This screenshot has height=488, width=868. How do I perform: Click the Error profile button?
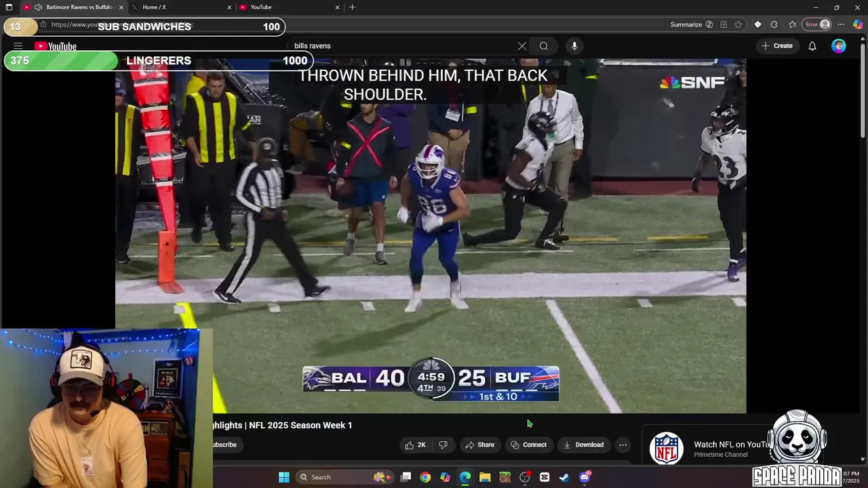[817, 24]
